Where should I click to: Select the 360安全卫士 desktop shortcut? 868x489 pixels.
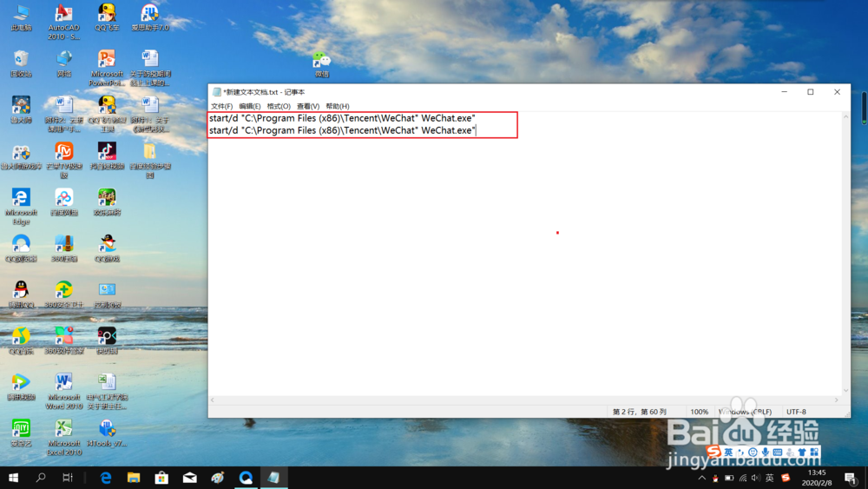pos(63,294)
